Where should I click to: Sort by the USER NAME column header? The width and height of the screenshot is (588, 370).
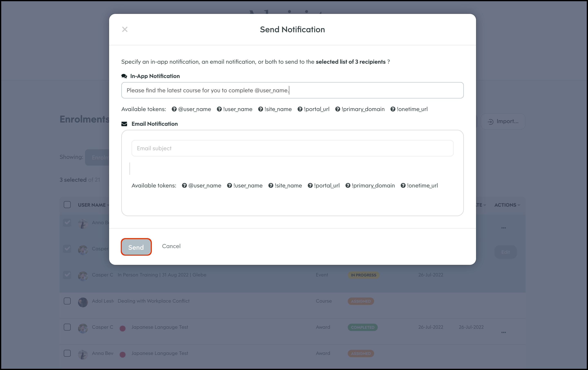(x=92, y=205)
